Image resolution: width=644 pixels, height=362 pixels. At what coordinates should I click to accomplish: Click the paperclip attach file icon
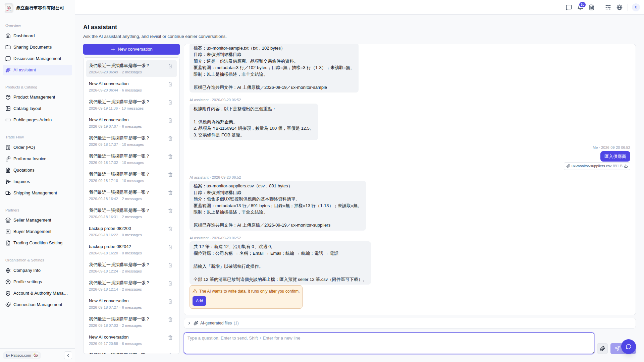(602, 349)
